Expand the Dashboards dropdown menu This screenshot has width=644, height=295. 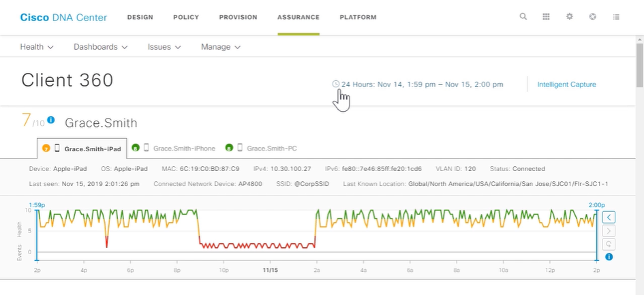[101, 47]
